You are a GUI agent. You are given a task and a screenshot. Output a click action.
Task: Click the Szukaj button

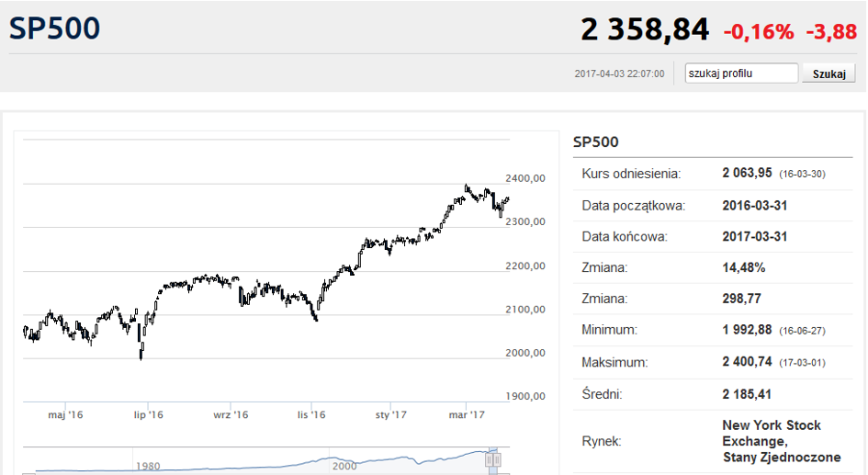pyautogui.click(x=829, y=74)
